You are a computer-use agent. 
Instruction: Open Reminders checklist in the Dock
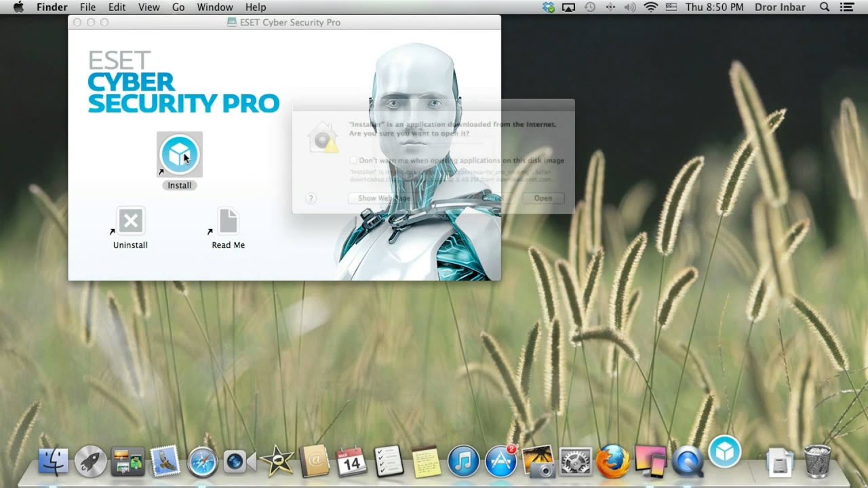pos(389,461)
